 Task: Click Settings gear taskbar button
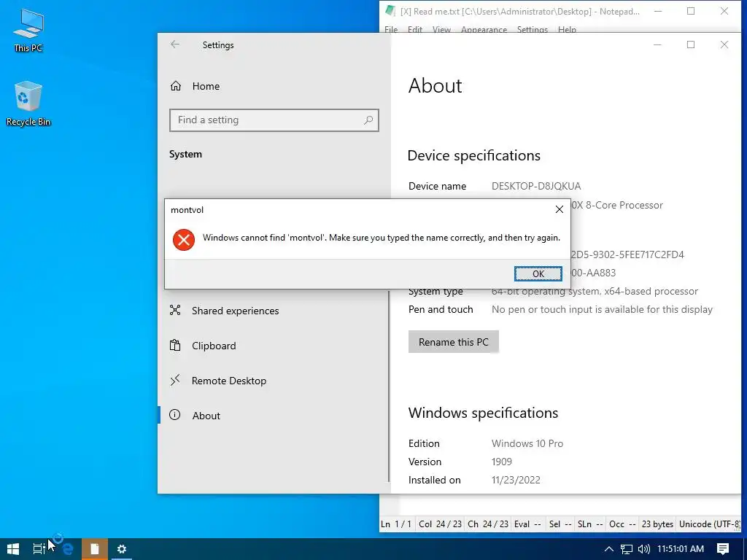[x=122, y=549]
